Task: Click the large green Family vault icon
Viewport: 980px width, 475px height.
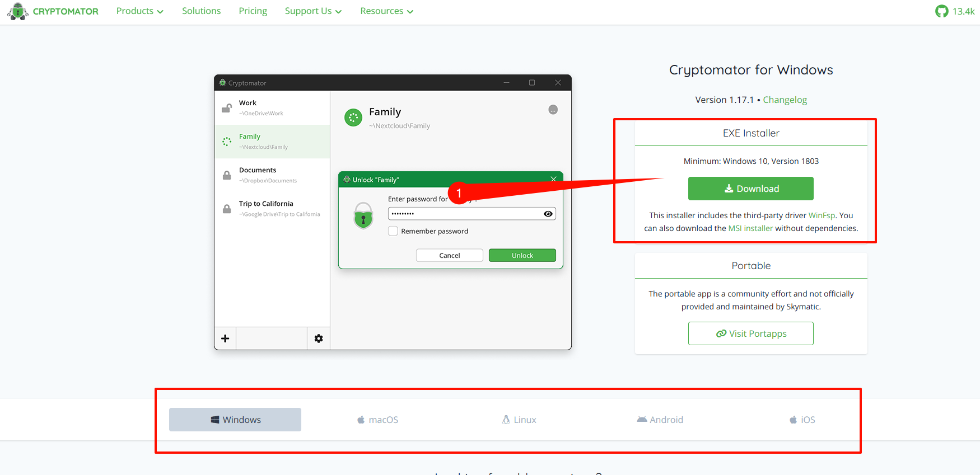Action: click(x=353, y=117)
